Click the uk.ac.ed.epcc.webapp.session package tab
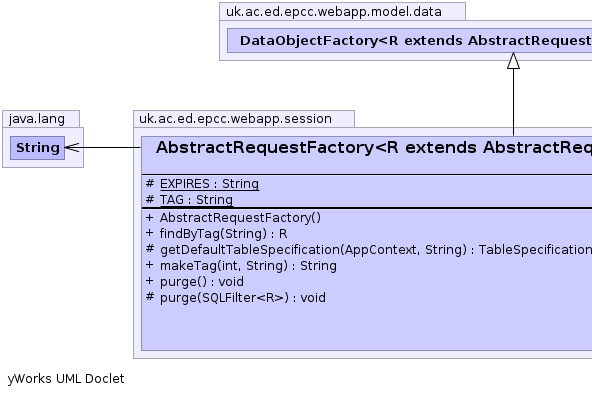The height and width of the screenshot is (396, 592). (235, 119)
